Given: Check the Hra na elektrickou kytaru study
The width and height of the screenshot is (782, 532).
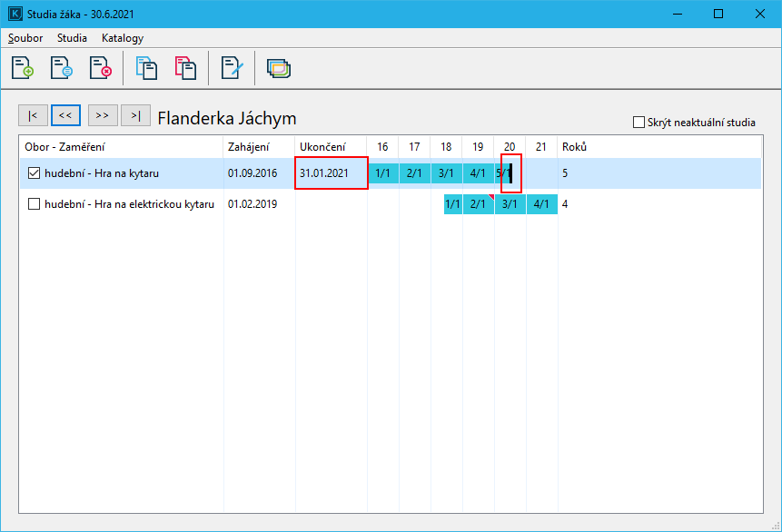Looking at the screenshot, I should click(x=35, y=204).
